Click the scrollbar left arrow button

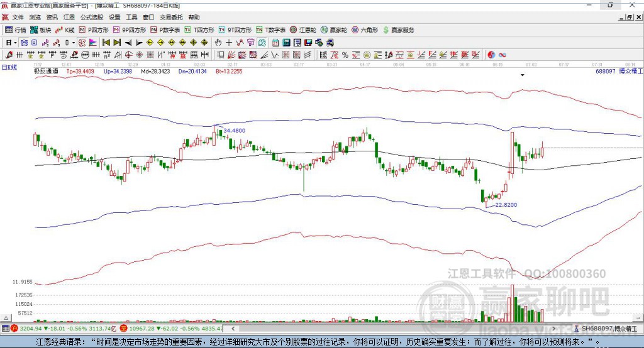point(233,329)
